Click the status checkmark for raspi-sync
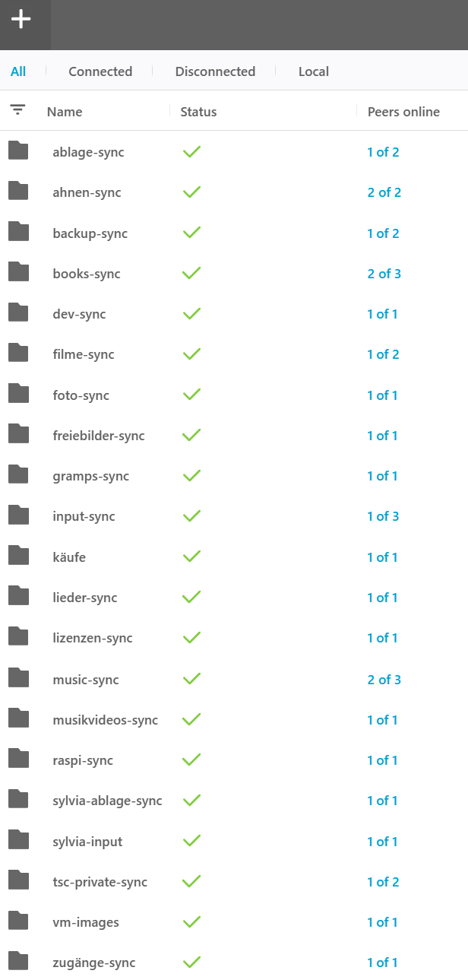Viewport: 468px width, 980px height. (x=191, y=760)
